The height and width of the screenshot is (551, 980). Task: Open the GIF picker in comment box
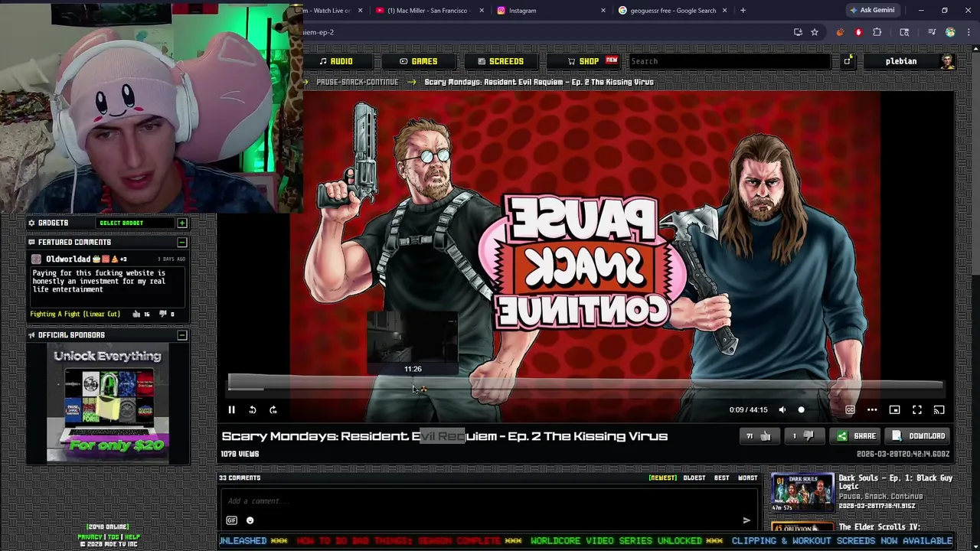231,520
